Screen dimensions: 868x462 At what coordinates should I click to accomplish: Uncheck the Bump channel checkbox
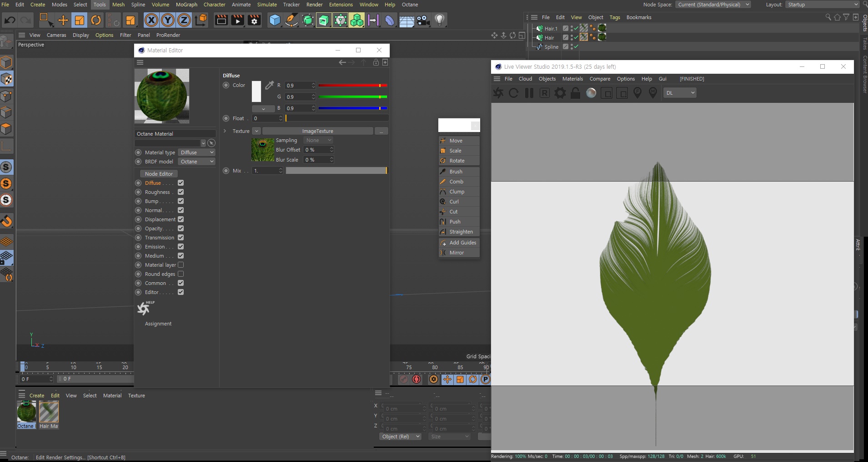click(x=181, y=201)
